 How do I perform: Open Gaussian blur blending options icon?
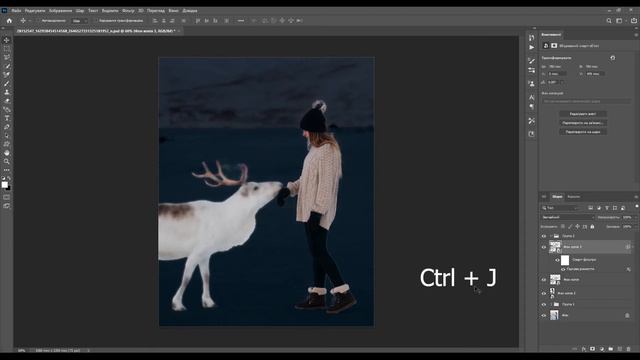tap(629, 269)
